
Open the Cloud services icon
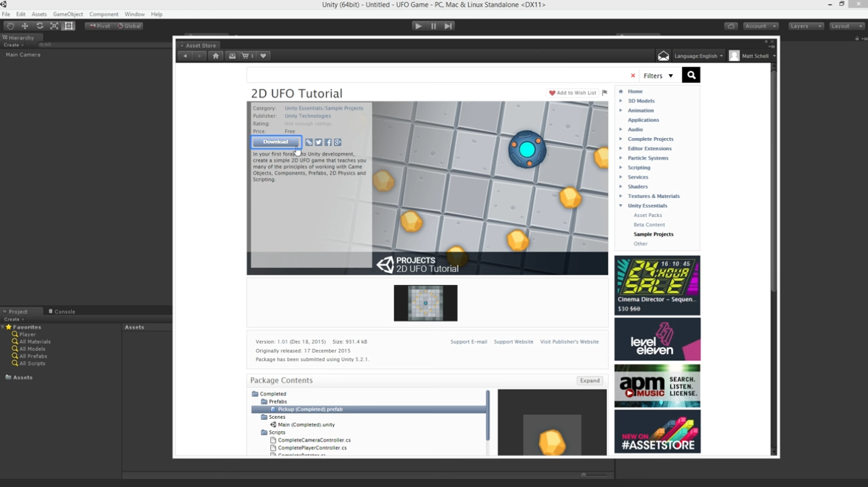click(731, 26)
